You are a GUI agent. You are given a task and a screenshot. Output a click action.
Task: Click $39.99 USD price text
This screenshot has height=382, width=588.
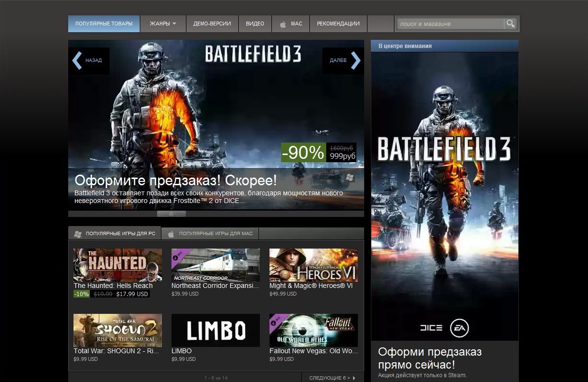pos(185,294)
